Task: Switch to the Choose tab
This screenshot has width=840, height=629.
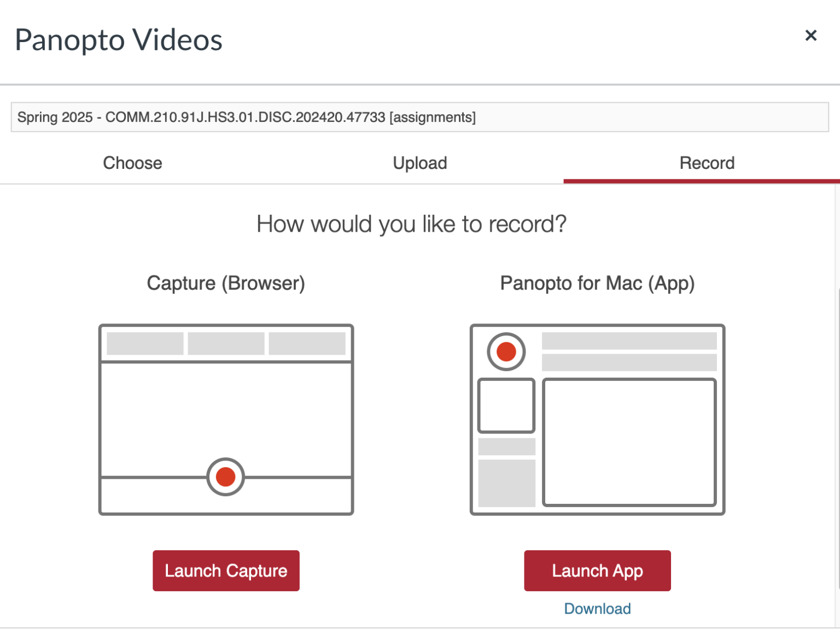Action: click(x=132, y=163)
